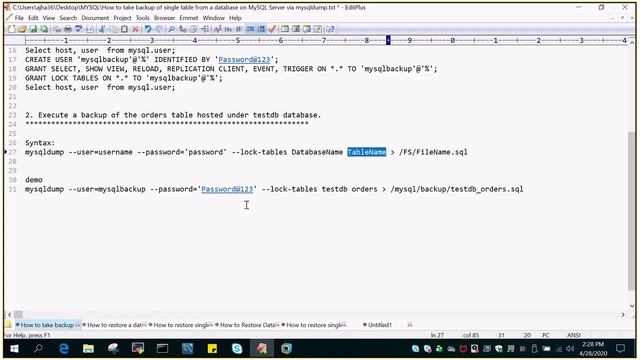Open the Window menu

coord(214,18)
